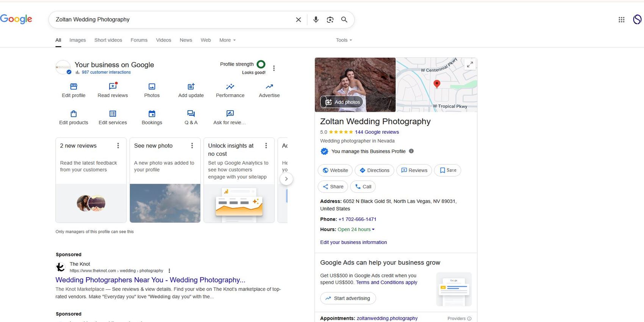Switch to the Images tab

pyautogui.click(x=78, y=40)
